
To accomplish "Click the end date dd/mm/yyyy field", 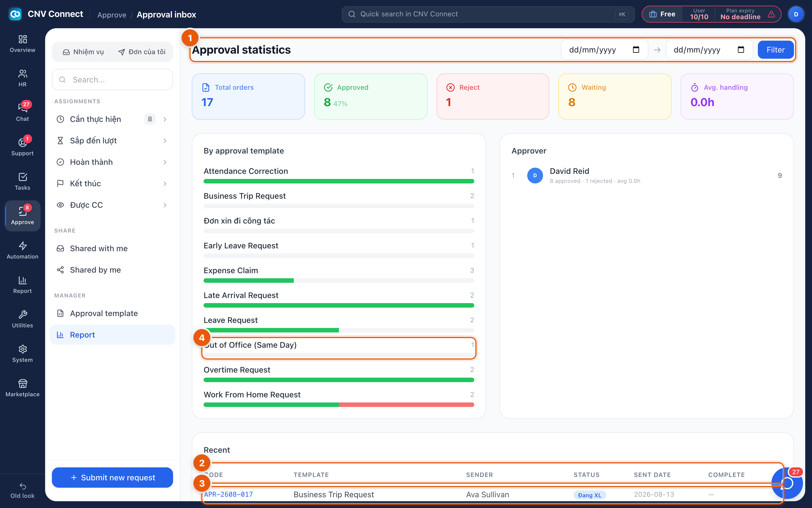I will click(709, 50).
